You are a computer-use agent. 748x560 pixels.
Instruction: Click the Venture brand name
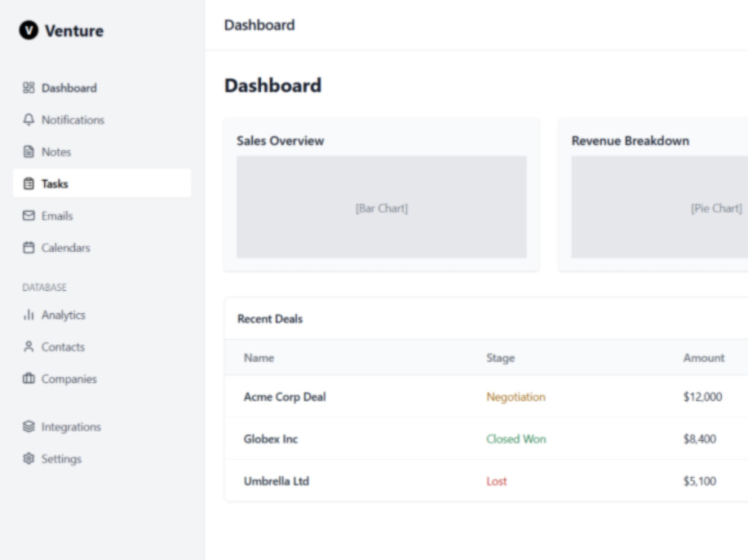(x=74, y=31)
